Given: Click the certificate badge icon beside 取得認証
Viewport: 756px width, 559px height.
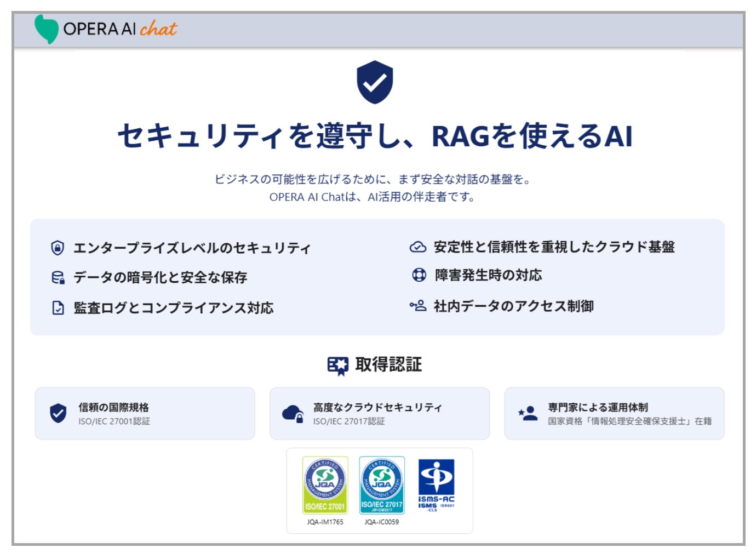Looking at the screenshot, I should click(x=338, y=366).
